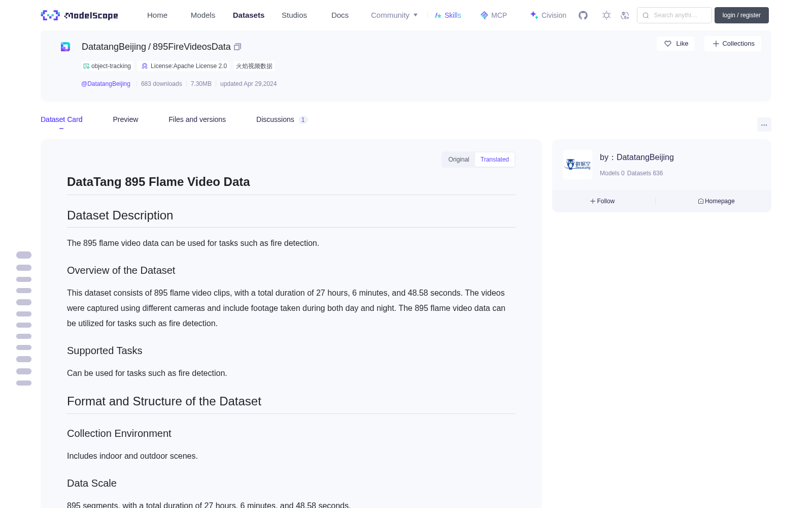
Task: Click the Includes indoor and outdoor scenes text
Action: [x=132, y=456]
